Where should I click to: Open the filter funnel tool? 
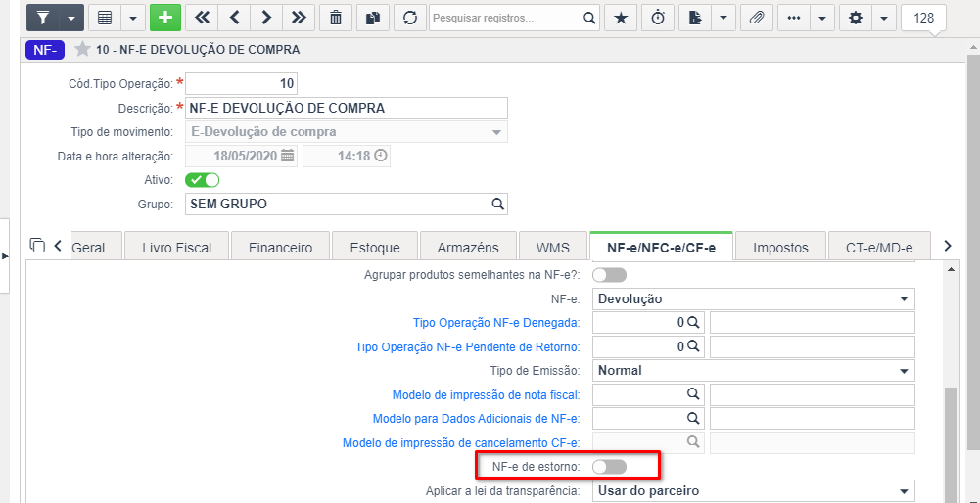(42, 19)
